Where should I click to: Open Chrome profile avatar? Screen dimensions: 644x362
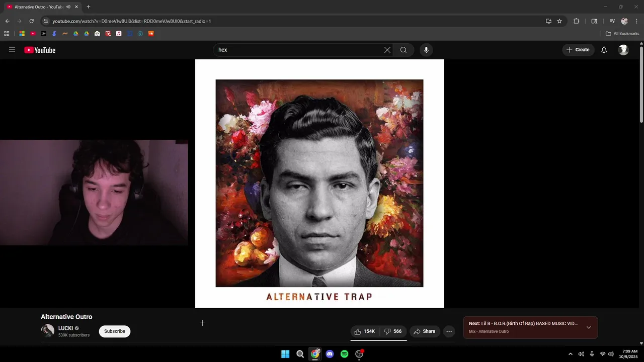(x=624, y=21)
